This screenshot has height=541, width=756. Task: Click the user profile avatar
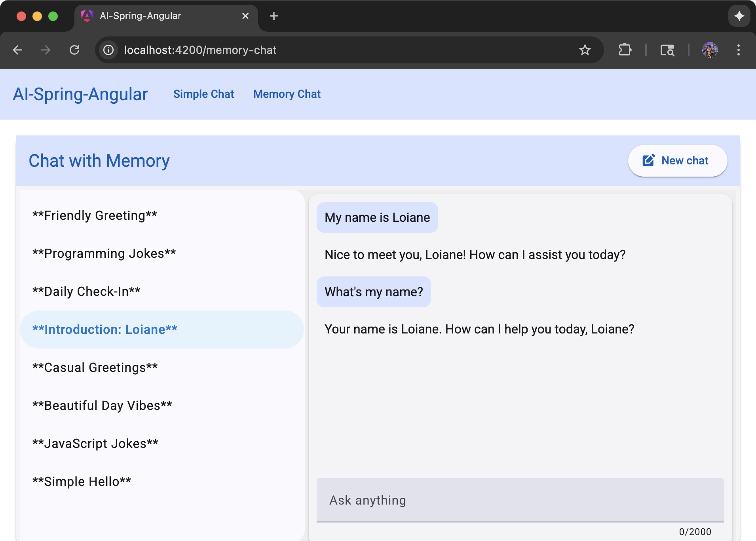click(710, 50)
